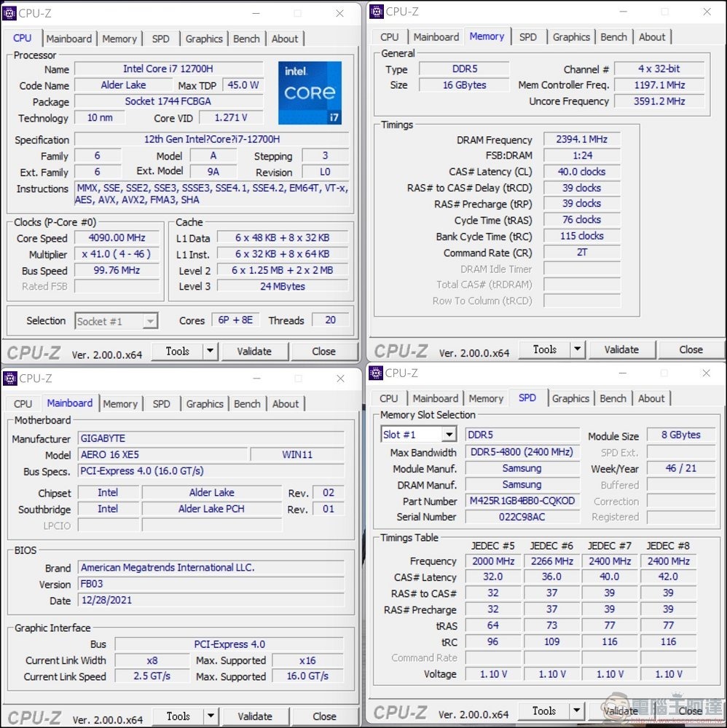Choose Mainboard tab in SPD window
The width and height of the screenshot is (727, 728).
click(x=436, y=398)
